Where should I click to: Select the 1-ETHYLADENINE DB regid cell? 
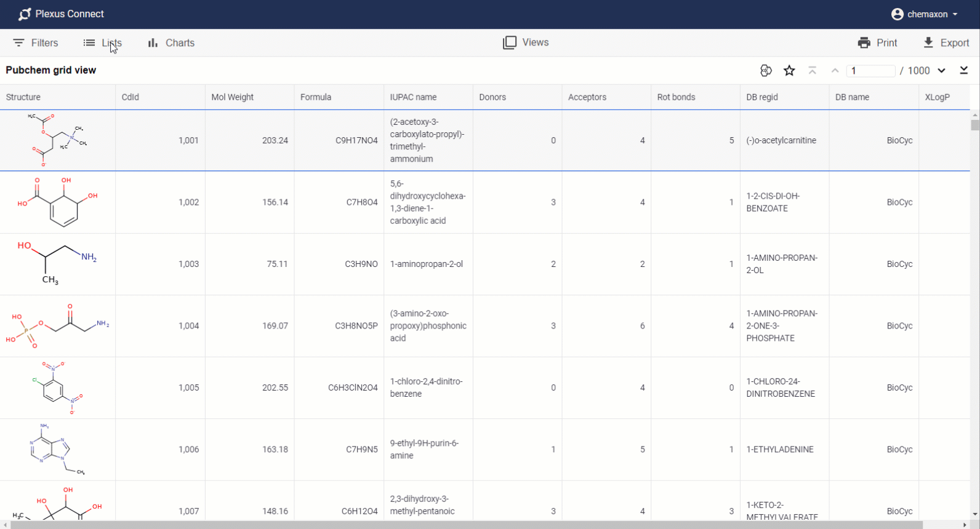[x=780, y=450]
